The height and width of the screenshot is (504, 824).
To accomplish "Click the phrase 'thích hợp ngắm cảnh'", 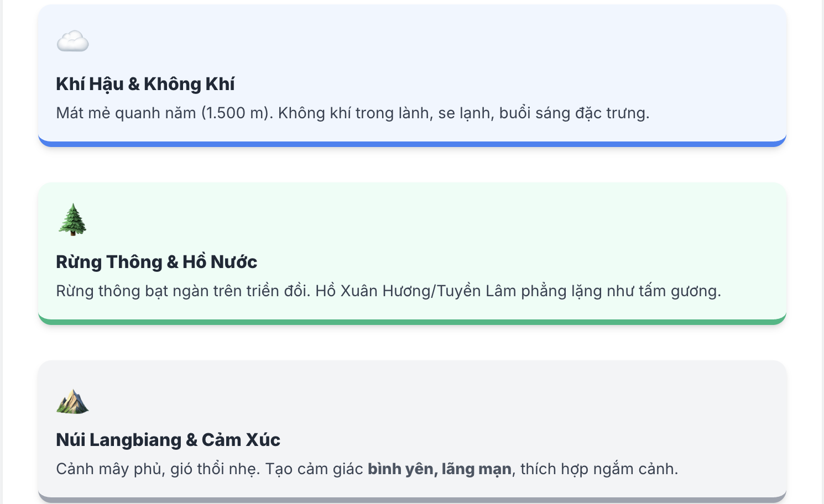I will [x=599, y=469].
